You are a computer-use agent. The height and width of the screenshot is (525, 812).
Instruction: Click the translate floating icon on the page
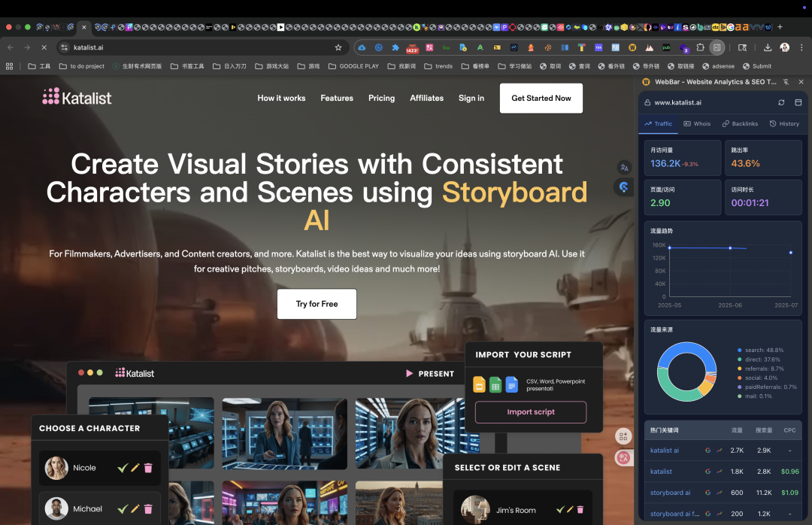pyautogui.click(x=625, y=168)
